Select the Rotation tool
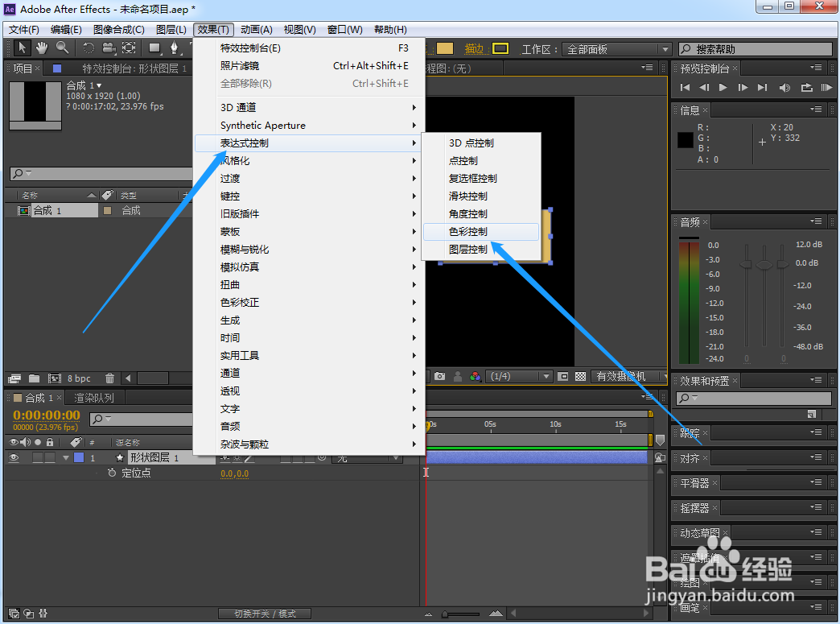 [89, 48]
